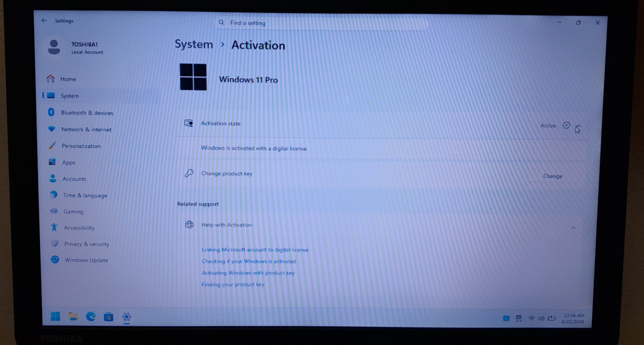Image resolution: width=644 pixels, height=345 pixels.
Task: Open the Windows Start button
Action: coord(56,316)
